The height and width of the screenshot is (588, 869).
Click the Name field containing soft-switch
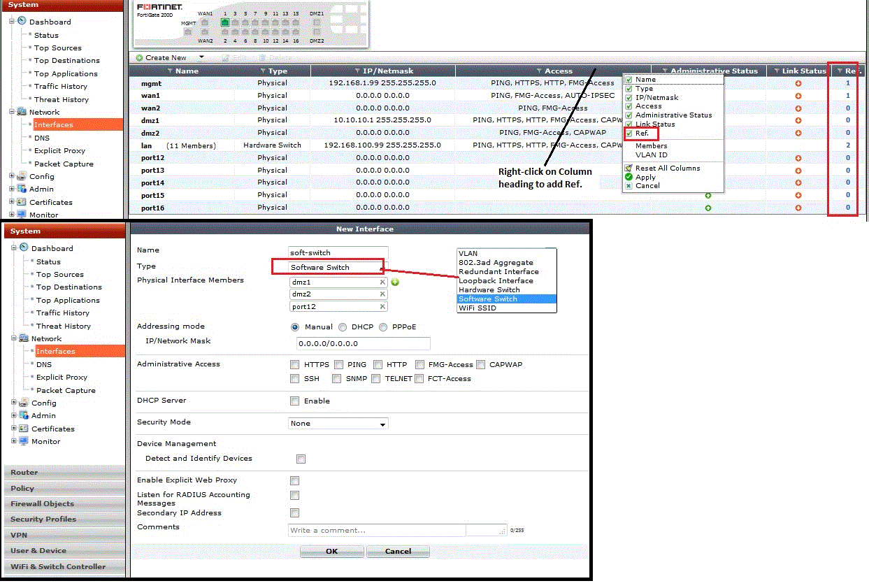[338, 252]
